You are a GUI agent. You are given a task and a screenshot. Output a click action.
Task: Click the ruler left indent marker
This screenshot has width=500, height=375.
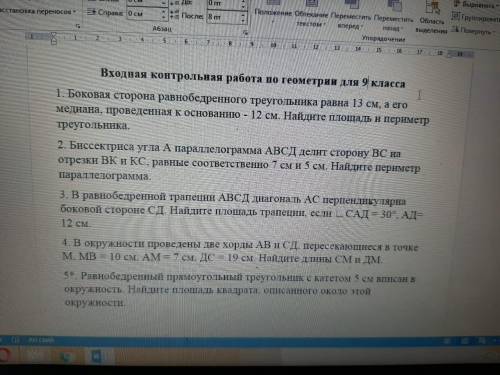pos(54,38)
